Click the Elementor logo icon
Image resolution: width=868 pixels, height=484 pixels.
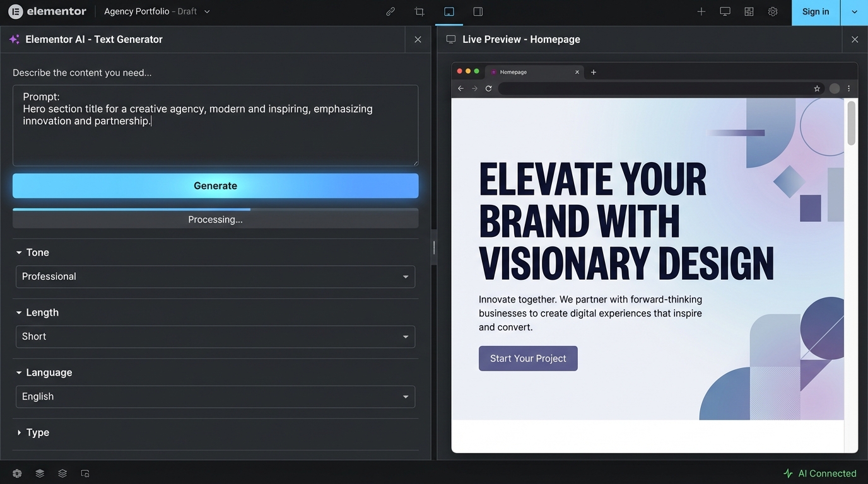[x=16, y=11]
